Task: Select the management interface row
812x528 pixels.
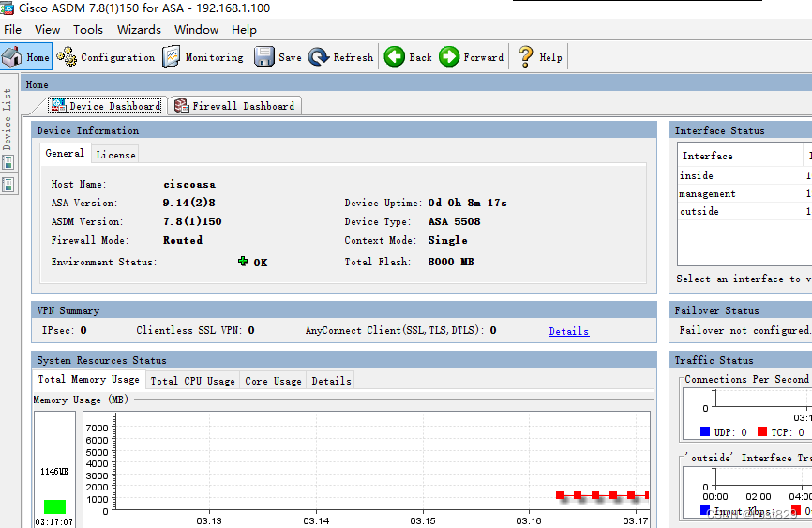Action: pos(744,193)
